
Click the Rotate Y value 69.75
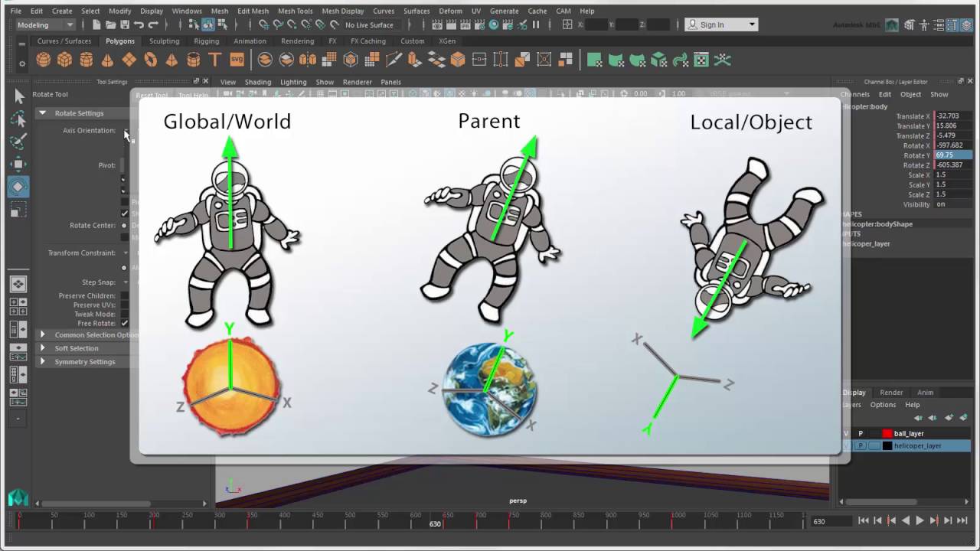pyautogui.click(x=953, y=155)
